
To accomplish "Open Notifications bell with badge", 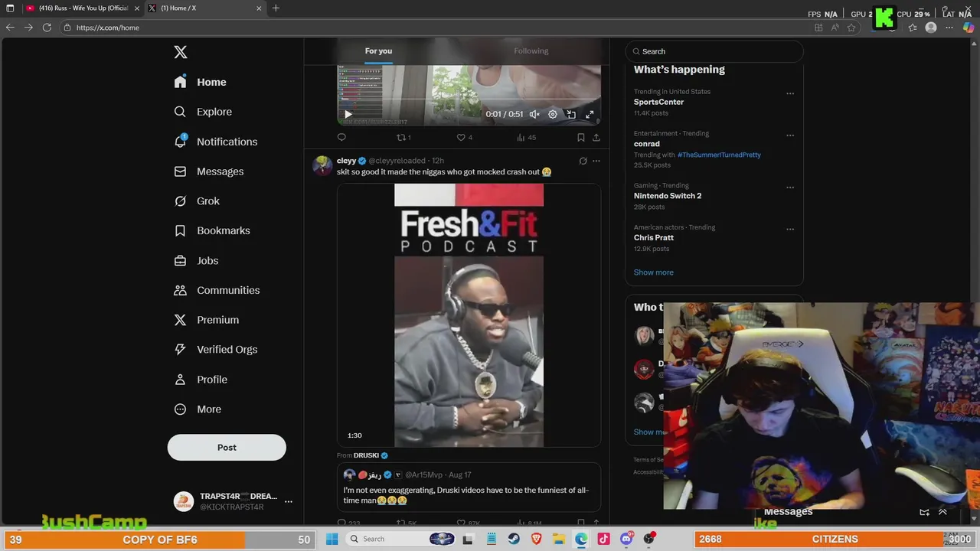I will coord(181,142).
